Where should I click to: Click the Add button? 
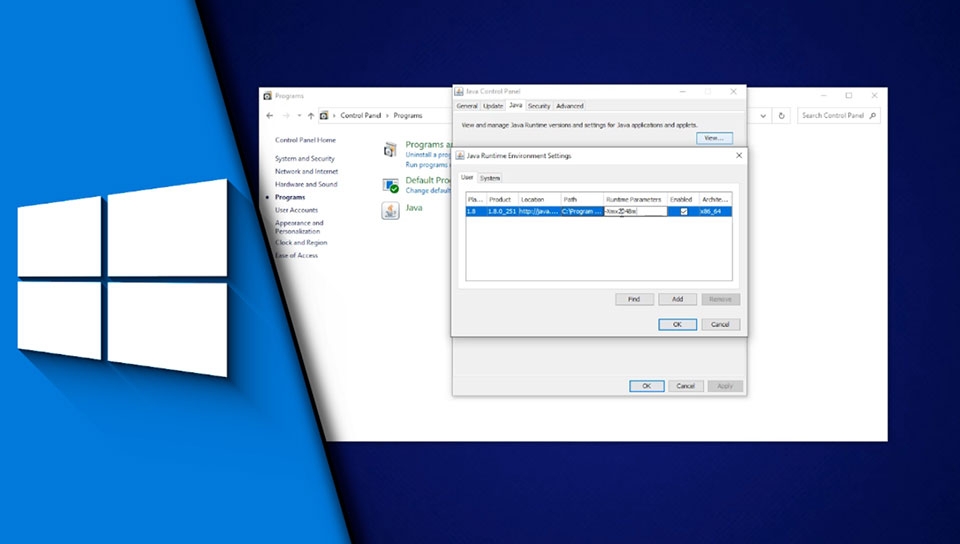(677, 299)
